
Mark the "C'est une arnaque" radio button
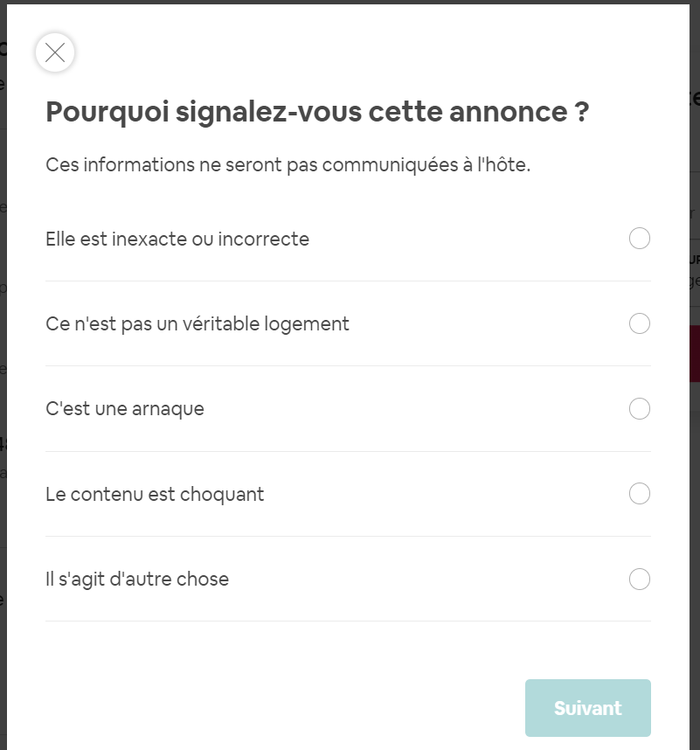(640, 408)
